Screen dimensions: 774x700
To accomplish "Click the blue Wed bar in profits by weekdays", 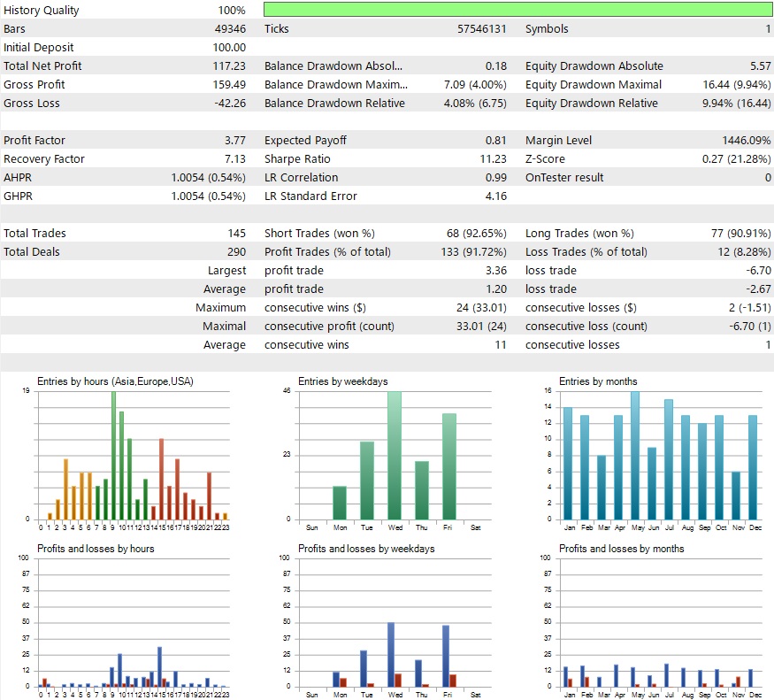I will [391, 654].
